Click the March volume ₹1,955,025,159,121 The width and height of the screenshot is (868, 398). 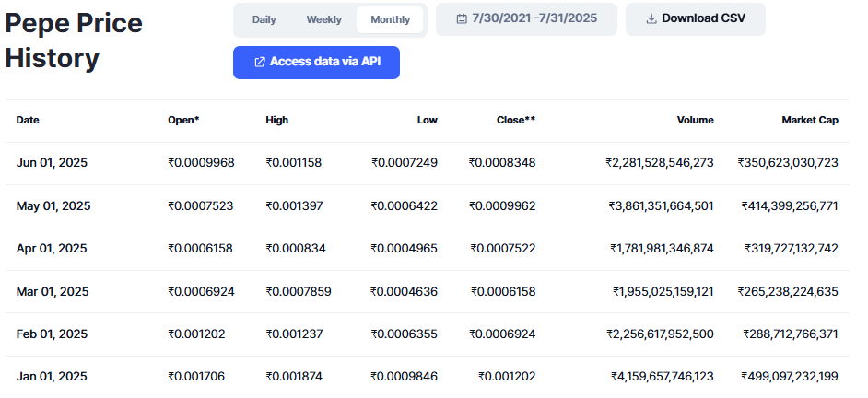click(663, 291)
